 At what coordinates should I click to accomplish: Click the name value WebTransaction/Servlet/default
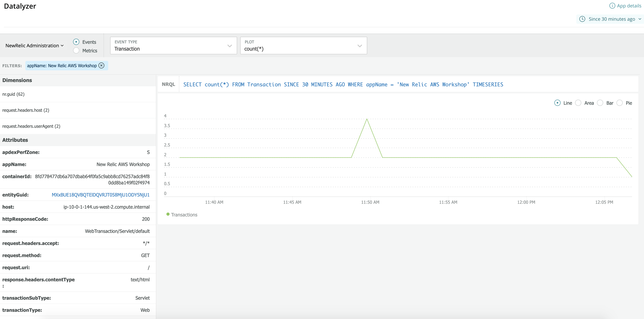(x=117, y=231)
